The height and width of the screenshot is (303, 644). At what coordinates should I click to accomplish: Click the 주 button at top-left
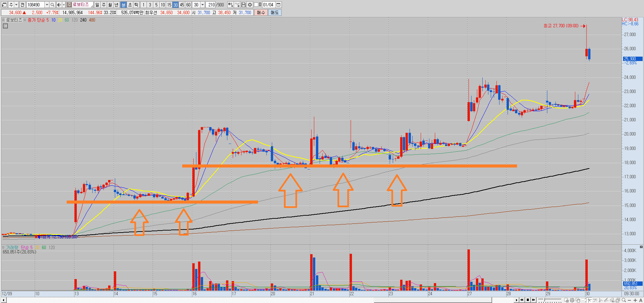(x=11, y=5)
